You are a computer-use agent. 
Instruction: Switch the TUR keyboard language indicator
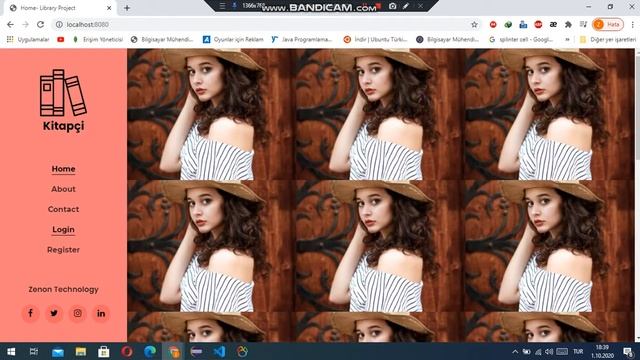click(578, 351)
